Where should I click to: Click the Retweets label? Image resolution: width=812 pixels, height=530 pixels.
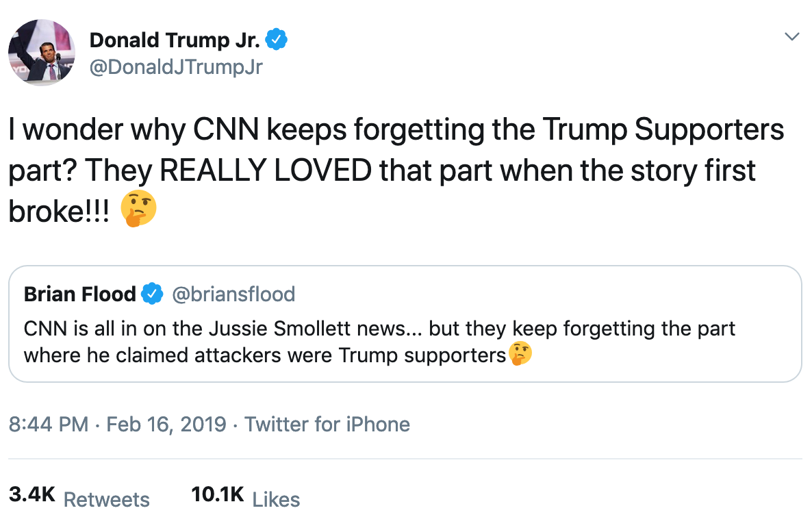pos(106,499)
